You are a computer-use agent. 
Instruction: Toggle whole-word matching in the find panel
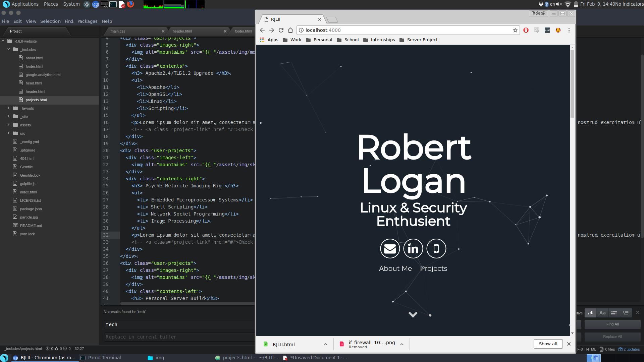(626, 313)
